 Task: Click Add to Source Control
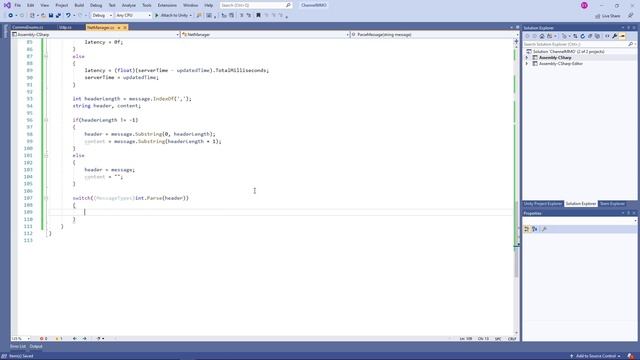pyautogui.click(x=596, y=356)
